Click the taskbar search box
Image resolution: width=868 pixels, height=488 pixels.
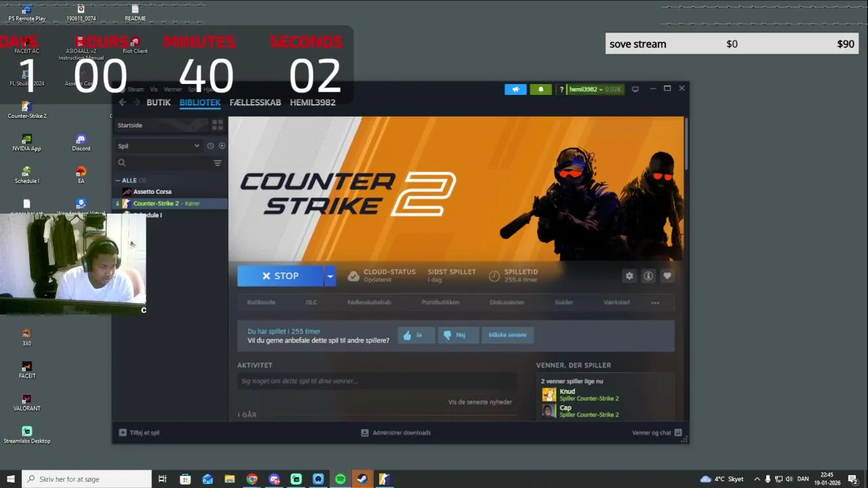tap(87, 479)
